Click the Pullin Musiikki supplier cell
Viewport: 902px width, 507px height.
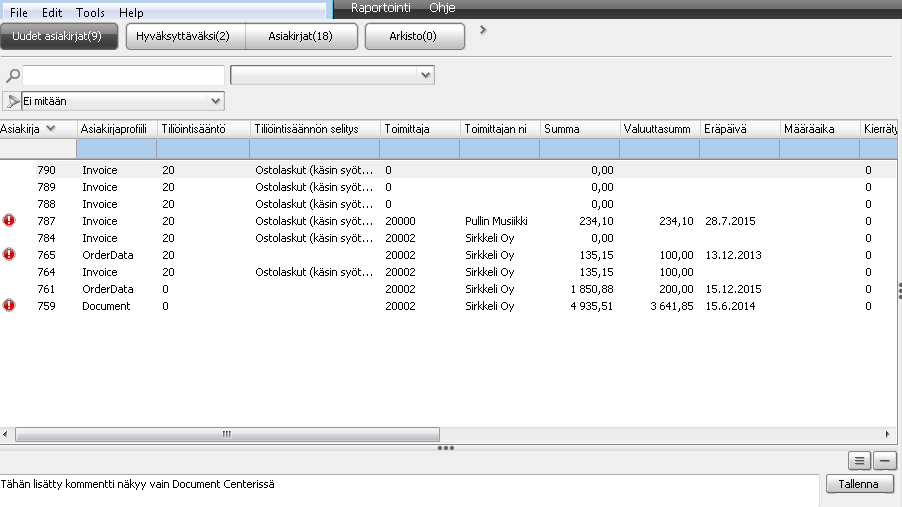pyautogui.click(x=496, y=221)
